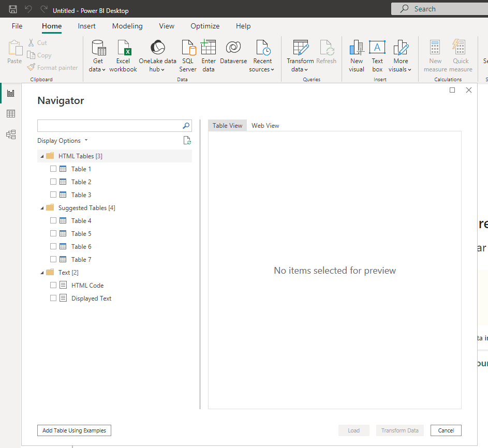Click the Search box in title bar
This screenshot has width=488, height=448.
pos(439,9)
